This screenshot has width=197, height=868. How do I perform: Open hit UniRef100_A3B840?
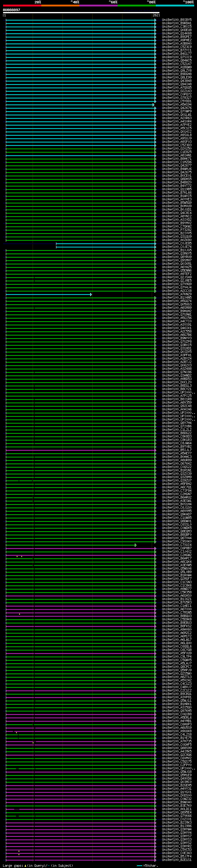point(176,44)
